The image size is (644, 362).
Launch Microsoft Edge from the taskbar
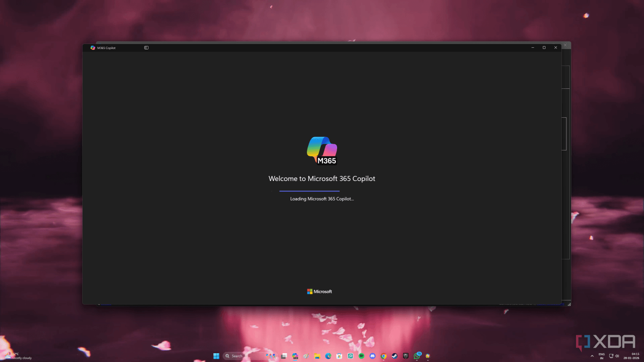328,356
